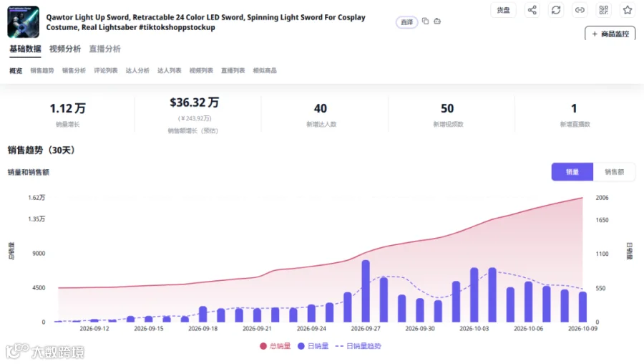Click the 1.12万 sales growth figure

(x=68, y=109)
